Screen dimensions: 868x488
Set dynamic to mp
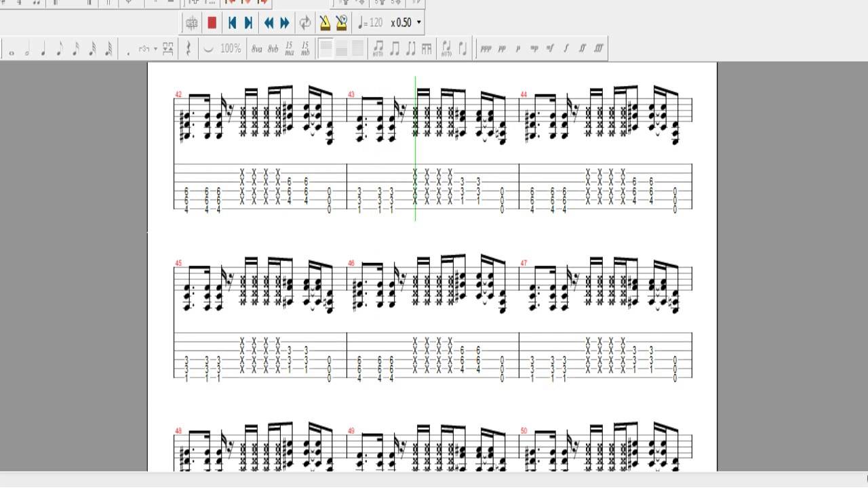[534, 49]
